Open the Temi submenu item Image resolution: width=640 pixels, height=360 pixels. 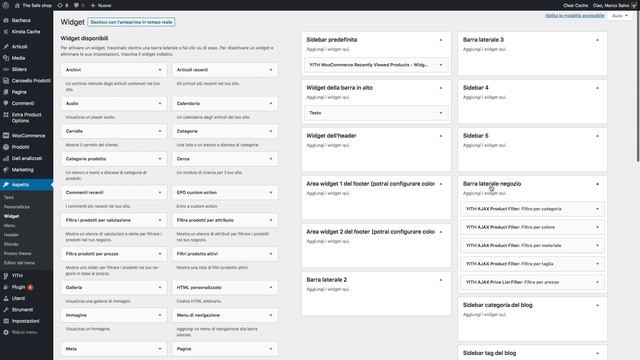(x=9, y=198)
